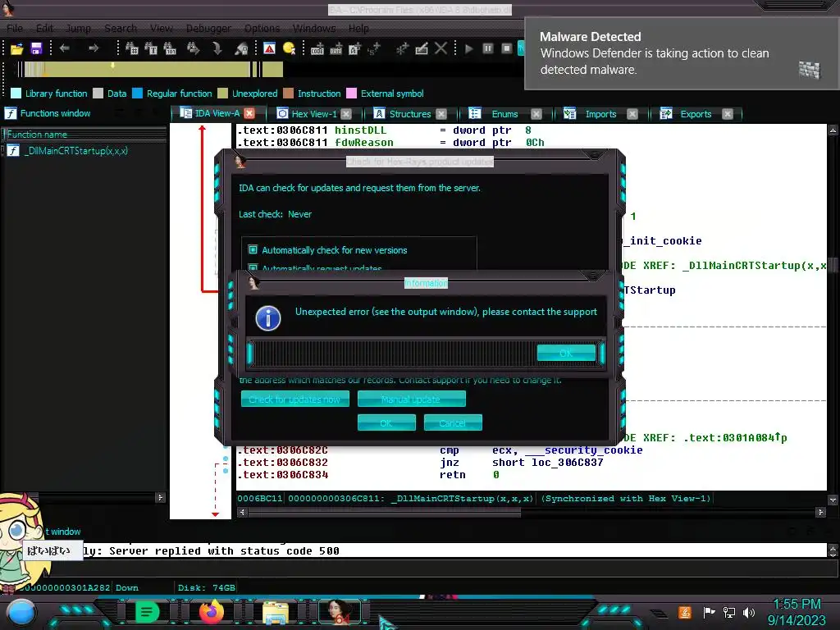Pause the debugger process
The image size is (840, 630).
(488, 48)
